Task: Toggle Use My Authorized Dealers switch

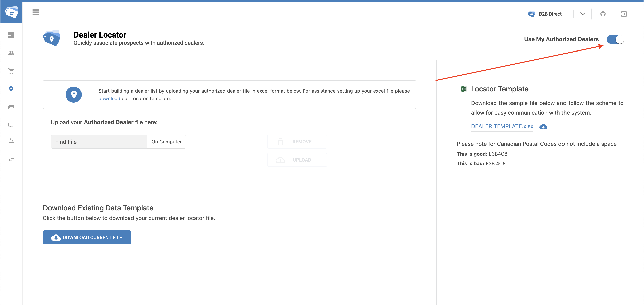Action: pyautogui.click(x=615, y=39)
